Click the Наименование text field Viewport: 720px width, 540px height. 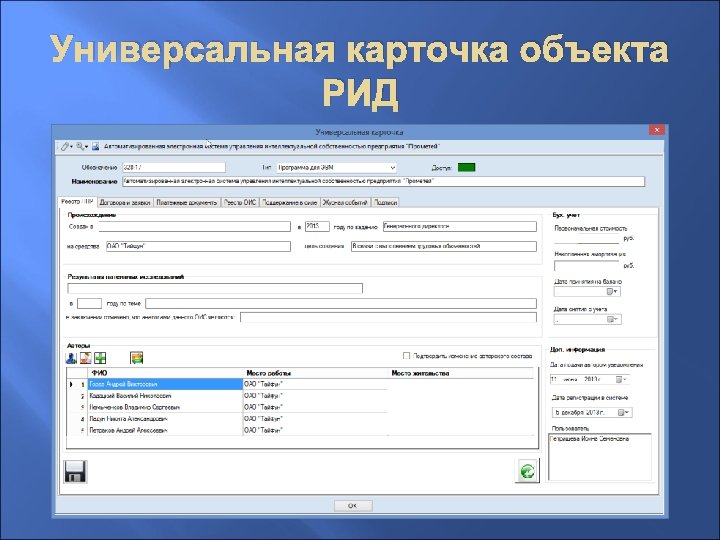383,181
